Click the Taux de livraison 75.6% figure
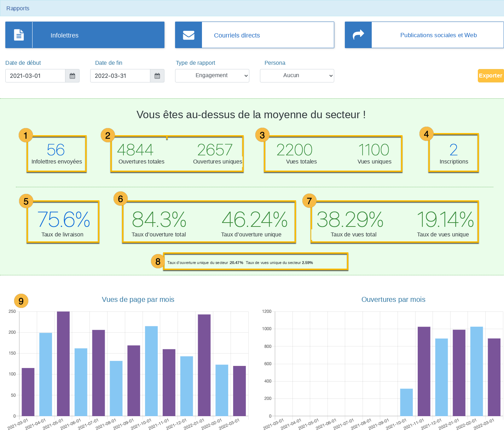The image size is (504, 436). pyautogui.click(x=64, y=219)
